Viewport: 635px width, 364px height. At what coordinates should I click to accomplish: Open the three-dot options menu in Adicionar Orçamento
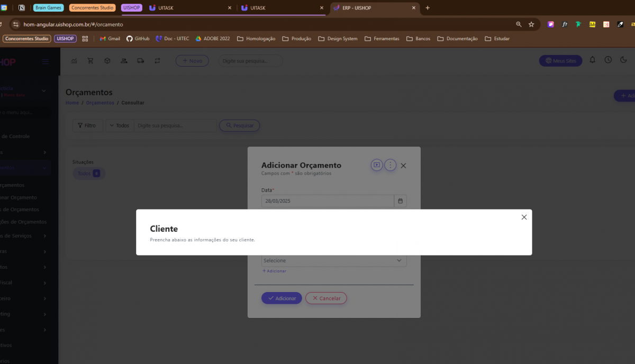click(390, 165)
